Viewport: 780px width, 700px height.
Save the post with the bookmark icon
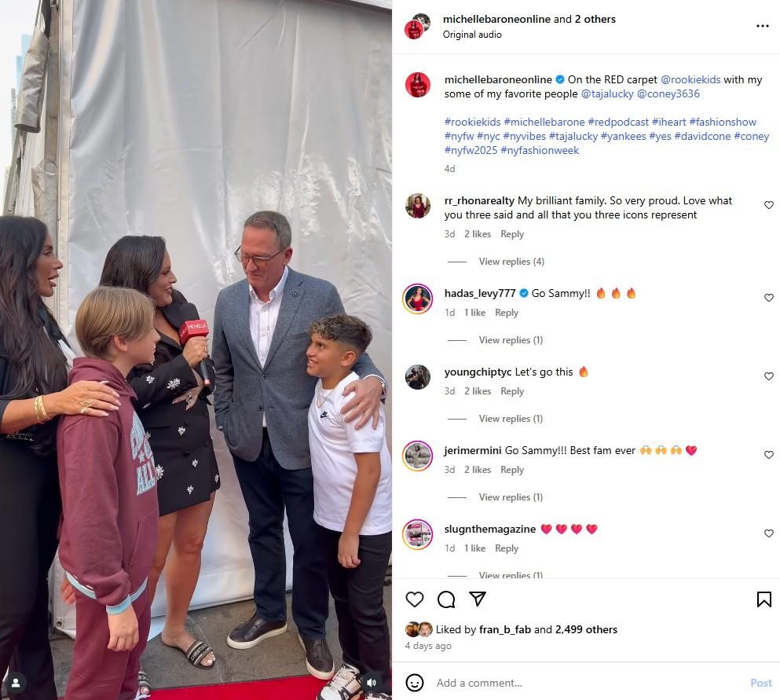(x=764, y=599)
